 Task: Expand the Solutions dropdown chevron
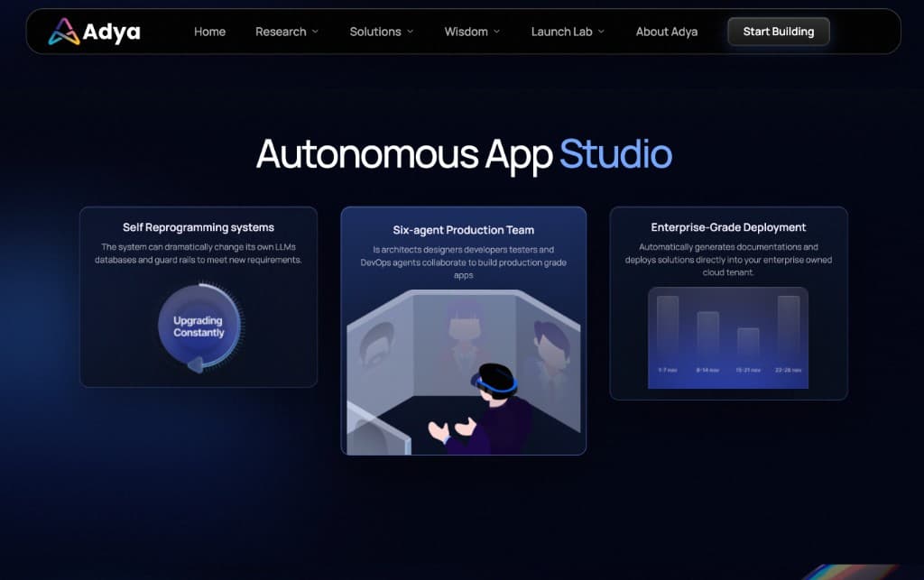411,32
